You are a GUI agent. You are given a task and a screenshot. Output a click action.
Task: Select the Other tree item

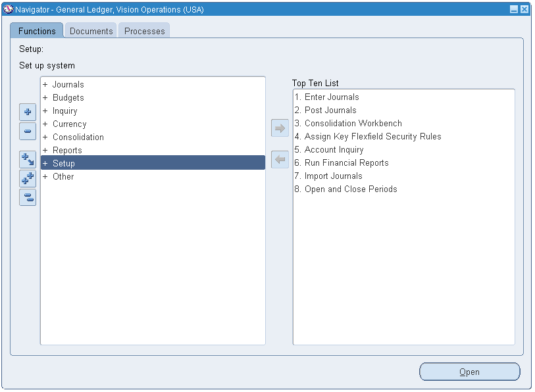[x=64, y=176]
